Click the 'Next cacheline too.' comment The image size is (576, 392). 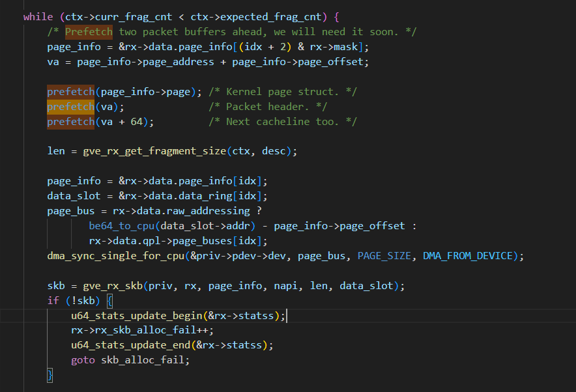click(x=282, y=122)
